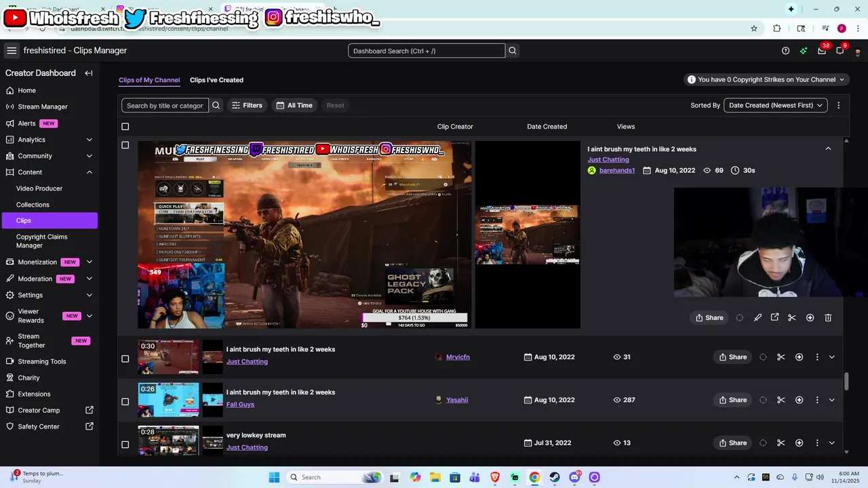Open the inbox with 38 badge
868x488 pixels.
tap(822, 51)
